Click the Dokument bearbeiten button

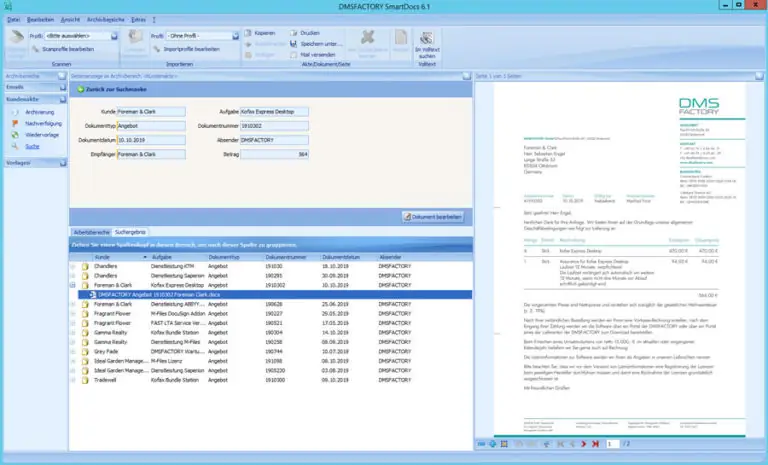[x=433, y=216]
